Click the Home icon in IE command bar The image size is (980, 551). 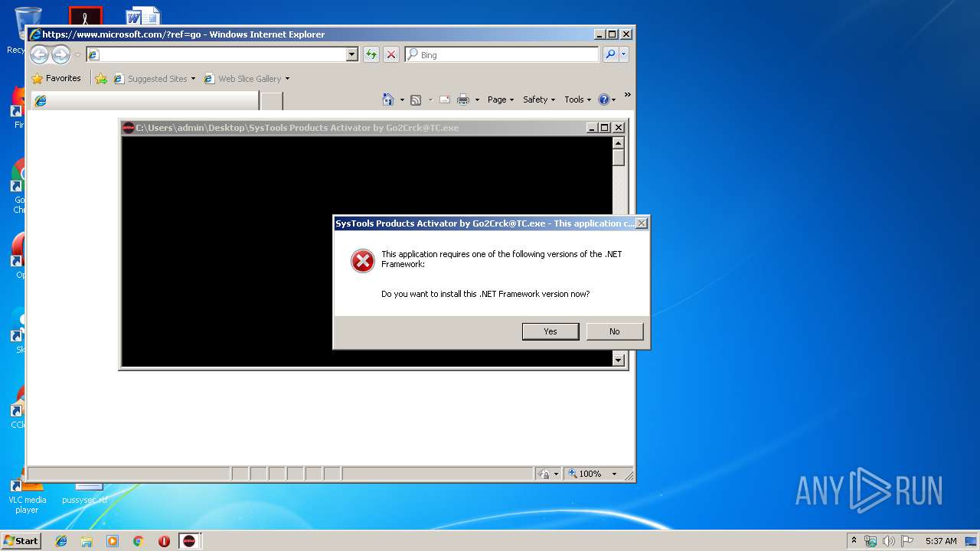(388, 99)
